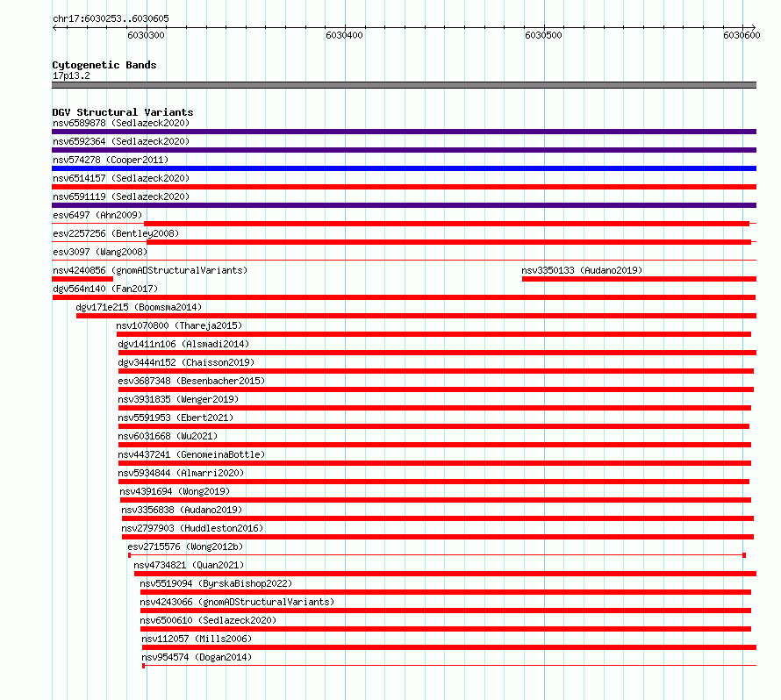This screenshot has height=700, width=781.
Task: Click the 6030500 ruler tick label
Action: [x=543, y=35]
